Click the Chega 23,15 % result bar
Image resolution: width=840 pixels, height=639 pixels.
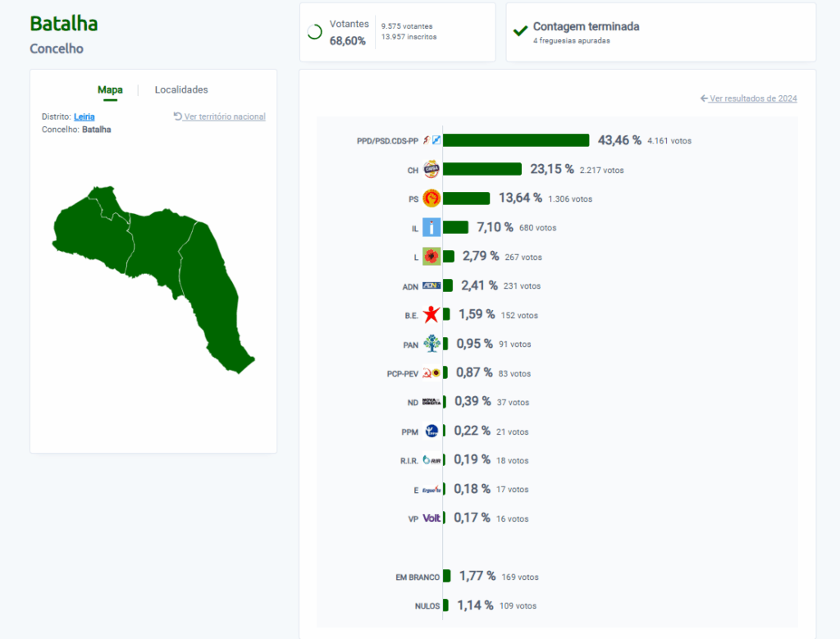(482, 170)
